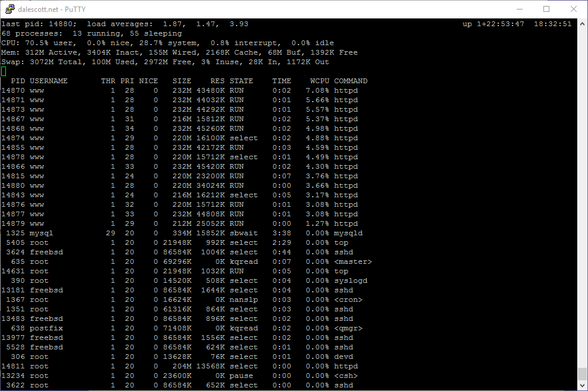The width and height of the screenshot is (588, 391).
Task: Click the '<cron>' command entry
Action: coord(348,299)
